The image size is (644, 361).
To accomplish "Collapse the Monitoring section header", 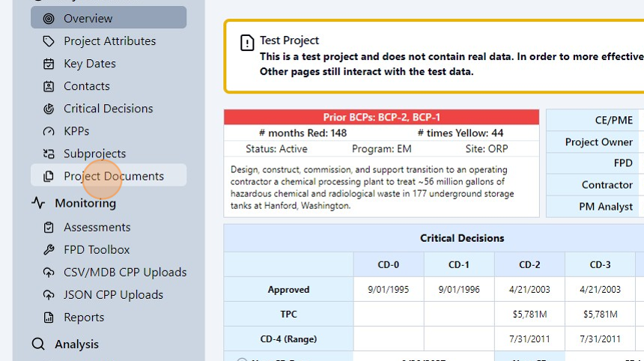I will point(85,203).
